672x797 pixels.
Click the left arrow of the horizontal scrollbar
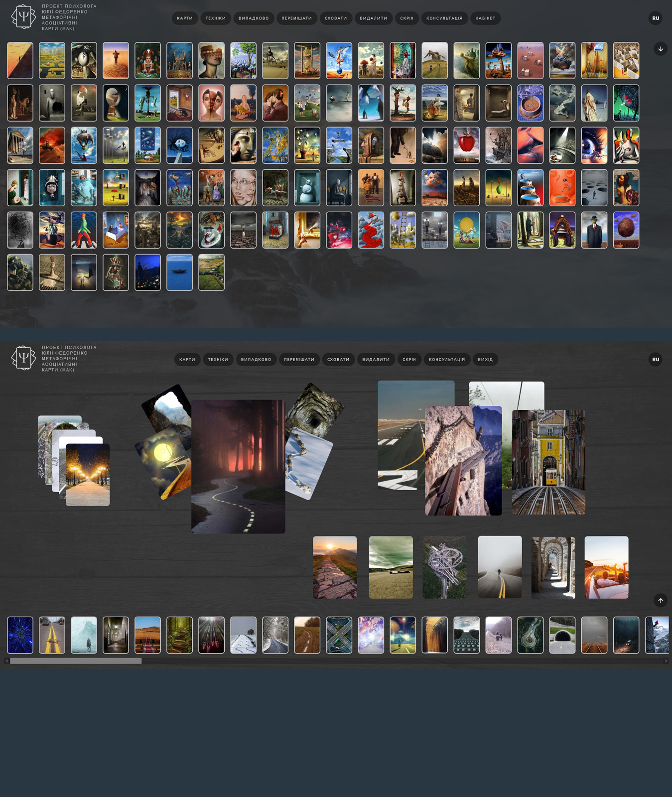coord(6,661)
